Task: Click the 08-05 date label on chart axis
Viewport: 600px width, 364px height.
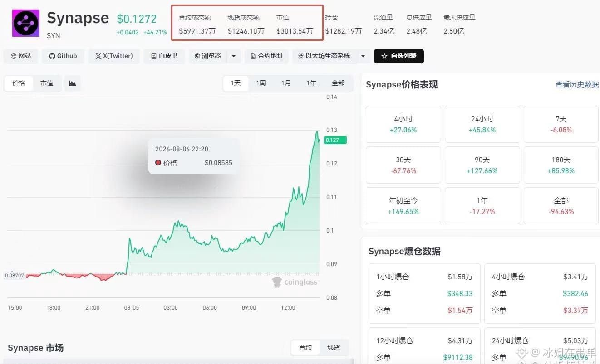Action: click(x=131, y=307)
